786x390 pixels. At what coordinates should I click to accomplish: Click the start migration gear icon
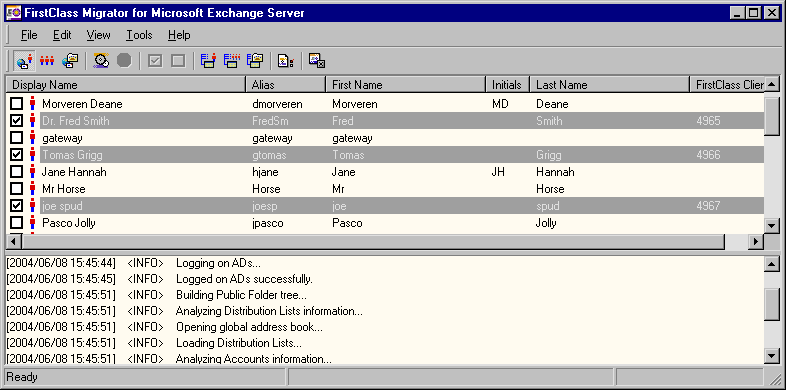pyautogui.click(x=101, y=61)
